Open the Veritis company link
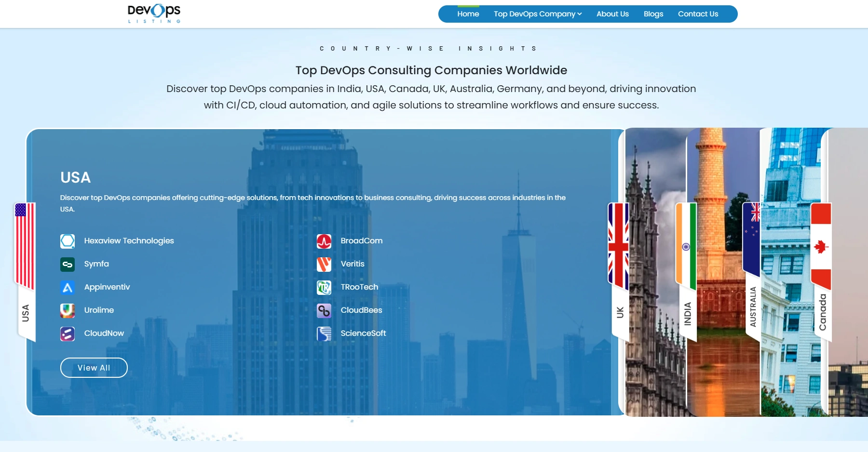 coord(353,264)
